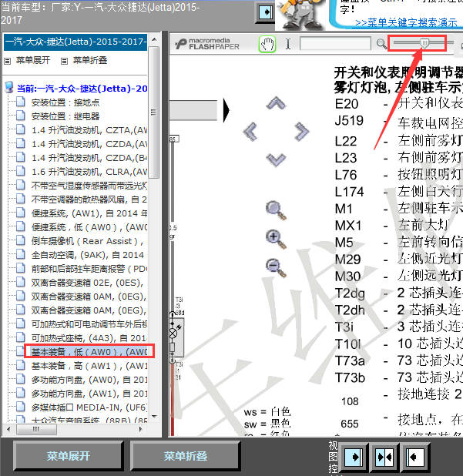Pan document right with the right arrow
The width and height of the screenshot is (463, 476).
(301, 132)
